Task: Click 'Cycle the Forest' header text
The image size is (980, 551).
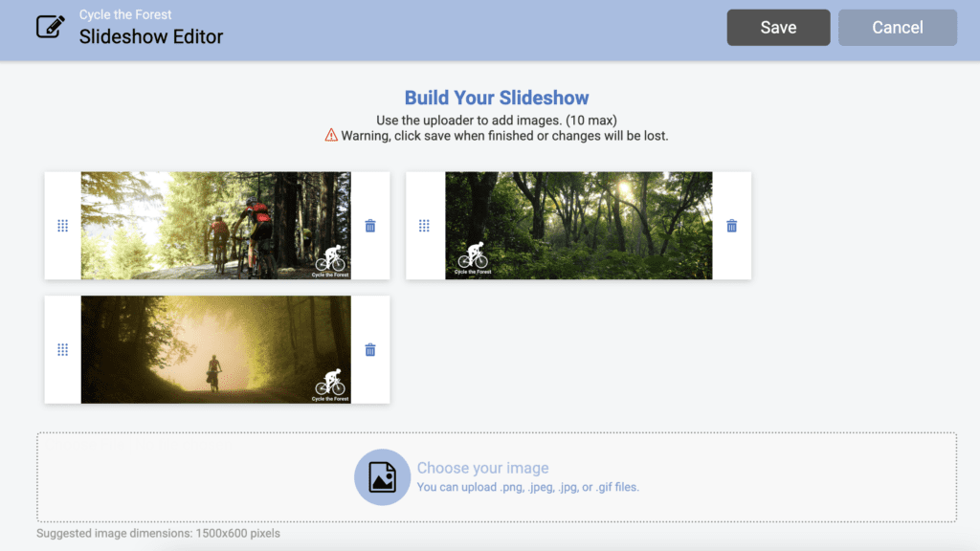Action: (x=125, y=14)
